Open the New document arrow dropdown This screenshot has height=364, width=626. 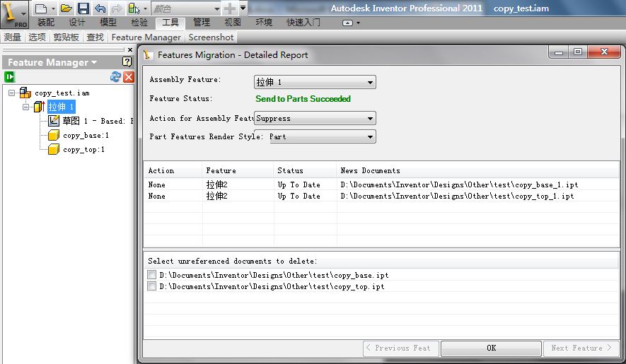(53, 8)
